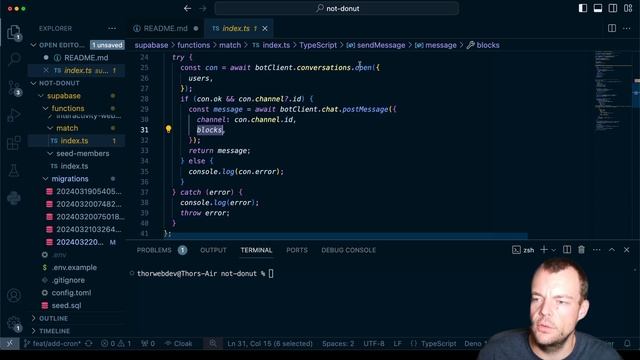
Task: Open the Run and Debug view
Action: point(14,116)
